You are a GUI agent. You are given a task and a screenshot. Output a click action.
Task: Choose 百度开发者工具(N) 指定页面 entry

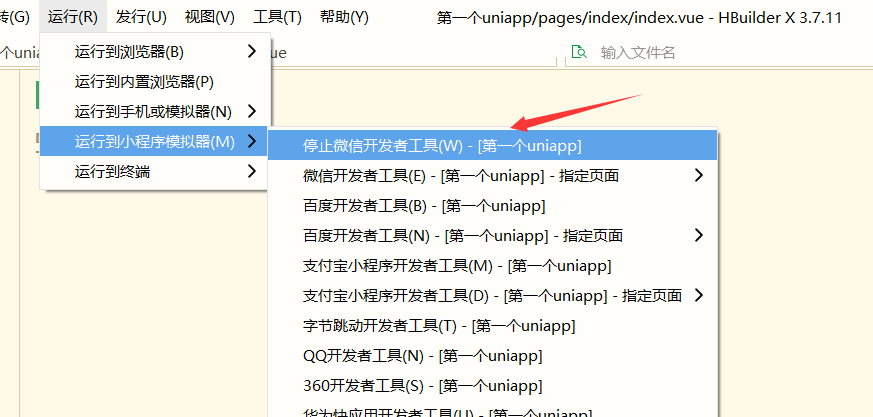click(x=493, y=236)
